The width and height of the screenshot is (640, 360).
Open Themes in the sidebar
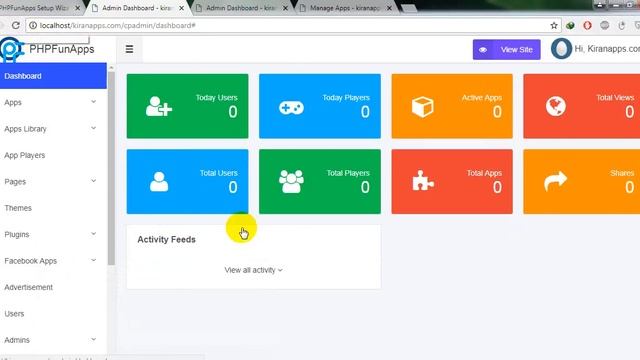pos(18,208)
